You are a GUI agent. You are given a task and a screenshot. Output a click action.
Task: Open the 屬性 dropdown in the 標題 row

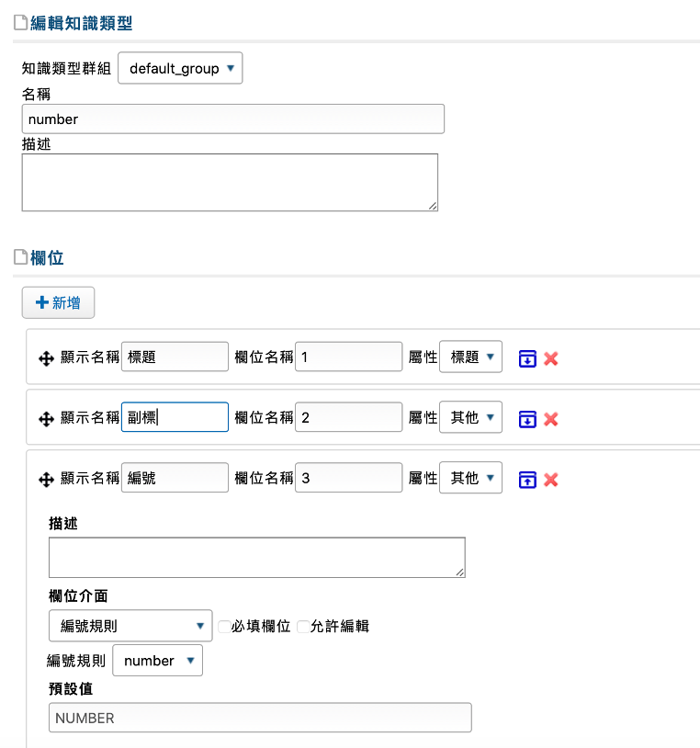470,357
